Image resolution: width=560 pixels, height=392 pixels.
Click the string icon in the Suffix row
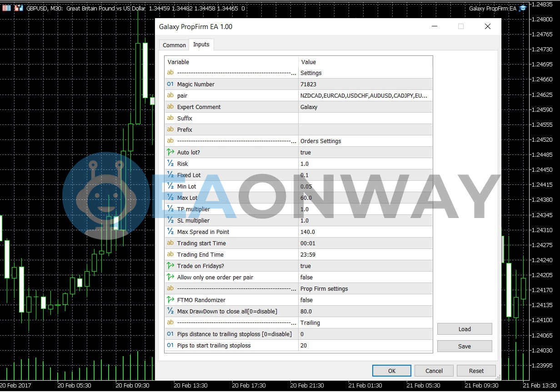pyautogui.click(x=170, y=118)
